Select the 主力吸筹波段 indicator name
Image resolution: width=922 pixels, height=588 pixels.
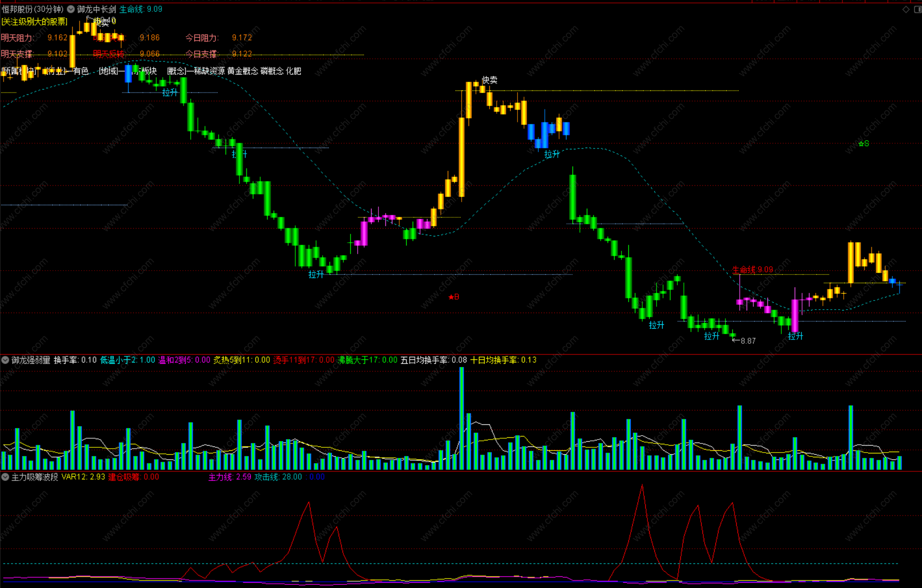click(35, 477)
